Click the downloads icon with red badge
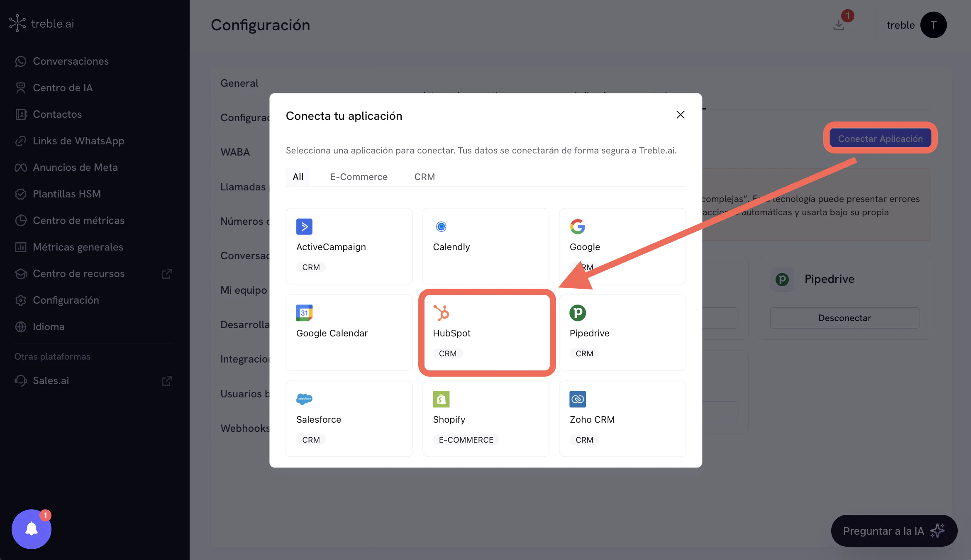Viewport: 971px width, 560px height. click(x=839, y=25)
